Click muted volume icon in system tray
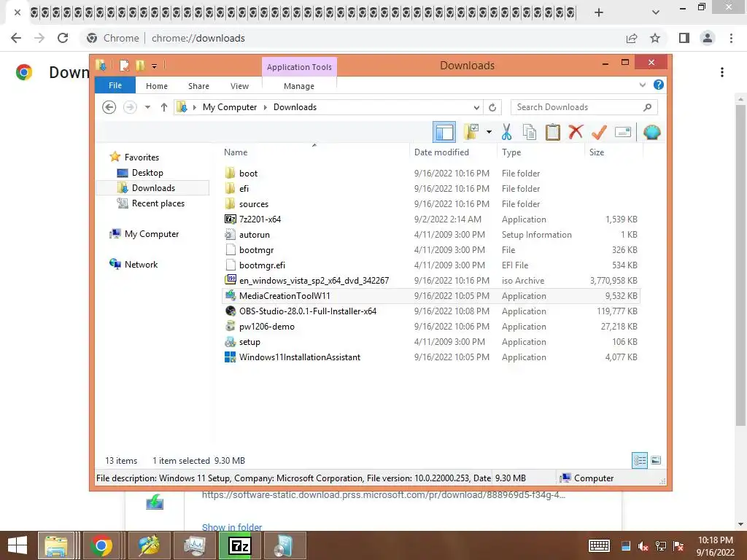The width and height of the screenshot is (747, 560). pos(643,546)
